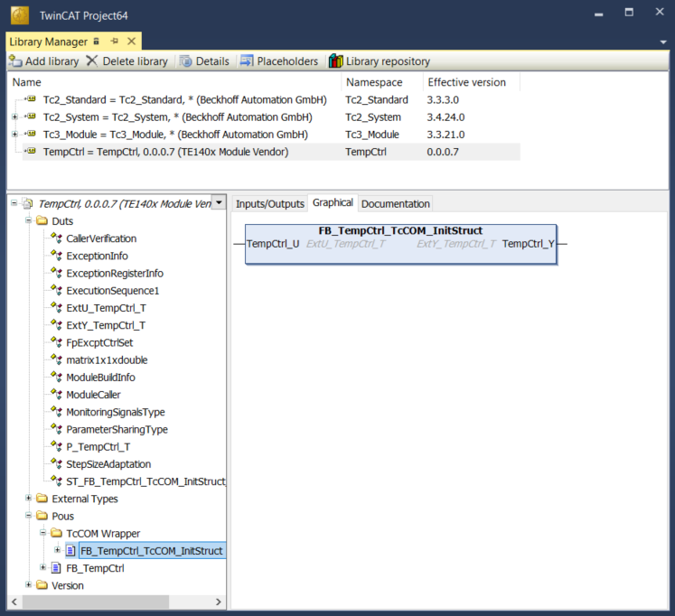Expand the FB_TempCtrl node
Viewport: 675px width, 616px height.
(x=42, y=567)
